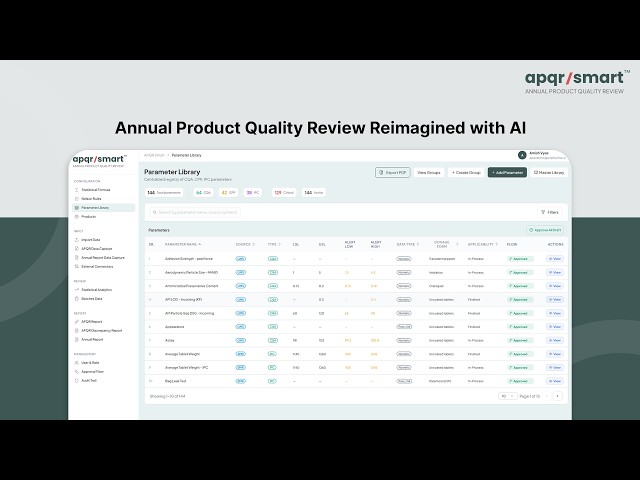Filter by the 129 Critical chip
This screenshot has height=480, width=640.
pyautogui.click(x=284, y=193)
